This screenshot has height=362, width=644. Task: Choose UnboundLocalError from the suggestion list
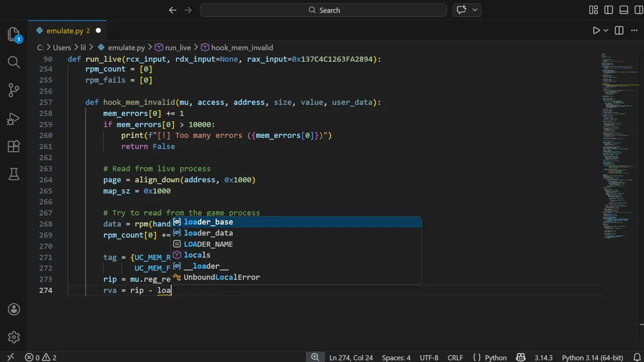click(296, 277)
